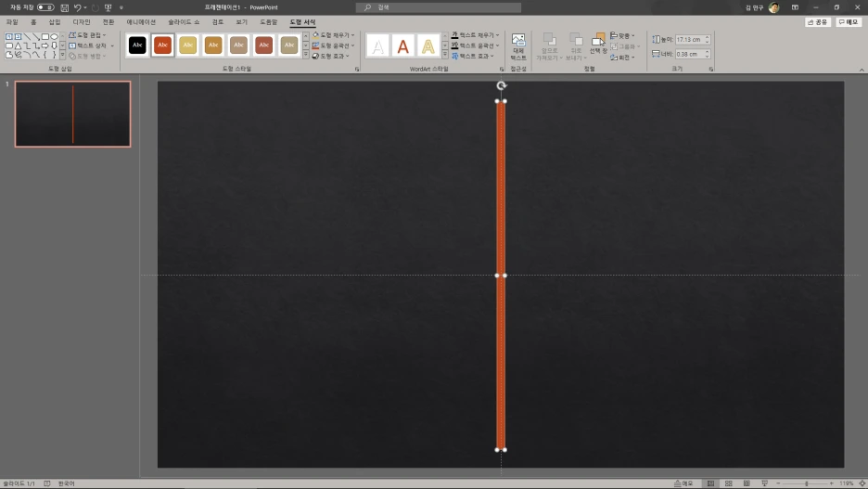Select the rectangle shape in top row

click(45, 36)
